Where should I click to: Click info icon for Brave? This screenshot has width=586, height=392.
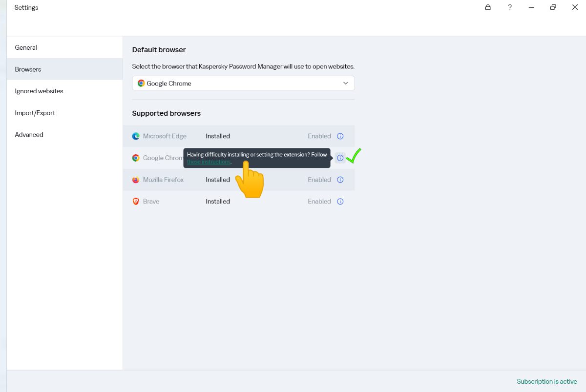[340, 202]
